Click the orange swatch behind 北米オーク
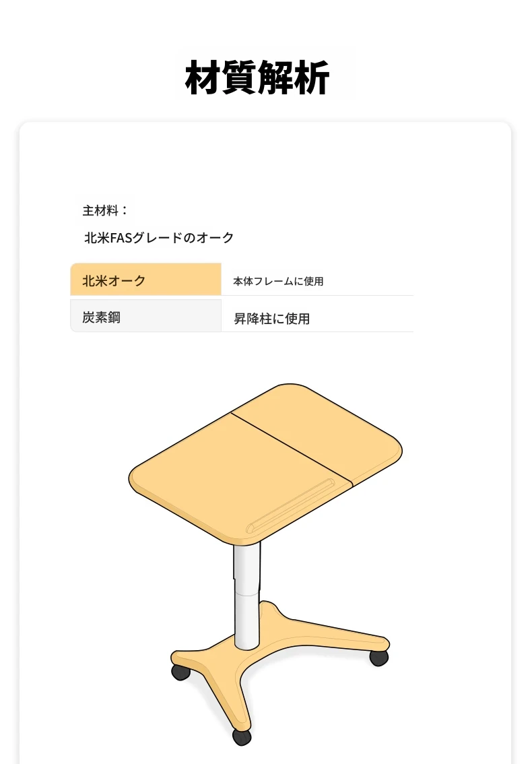The image size is (532, 764). click(145, 279)
